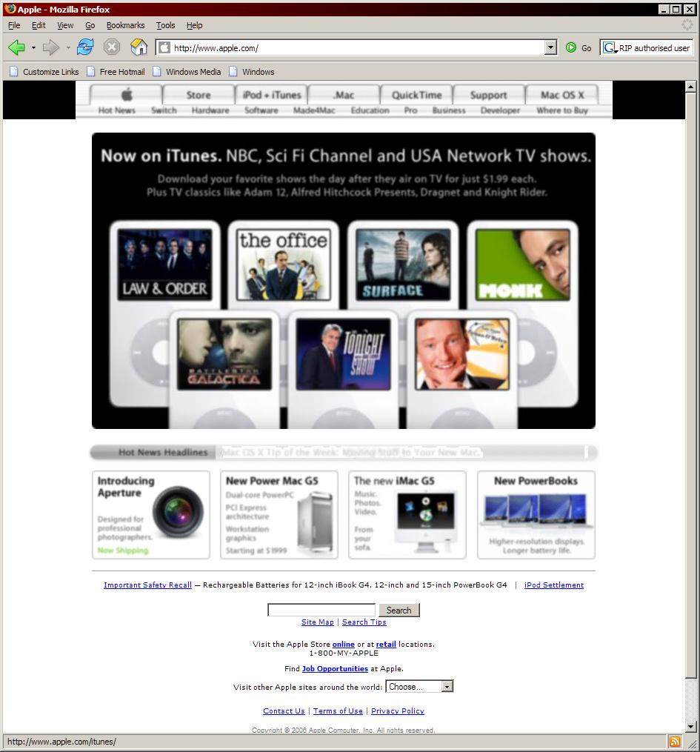
Task: Click the Where to Buy link
Action: [x=562, y=110]
